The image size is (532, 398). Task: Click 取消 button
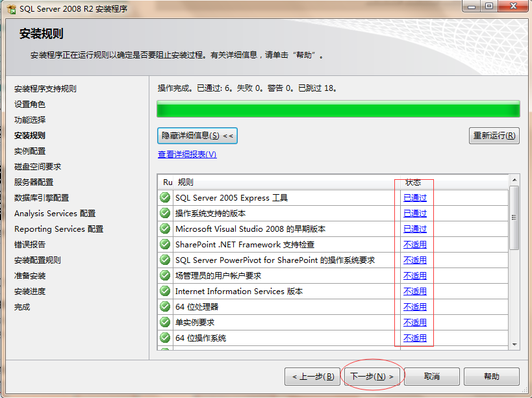click(x=432, y=377)
